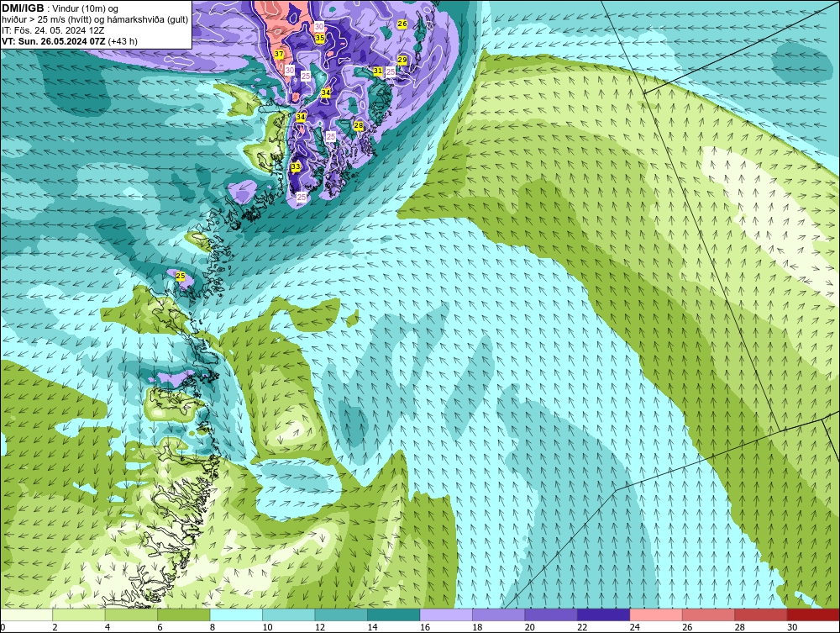Select the 2–4 m/s light green swatch

[79, 615]
